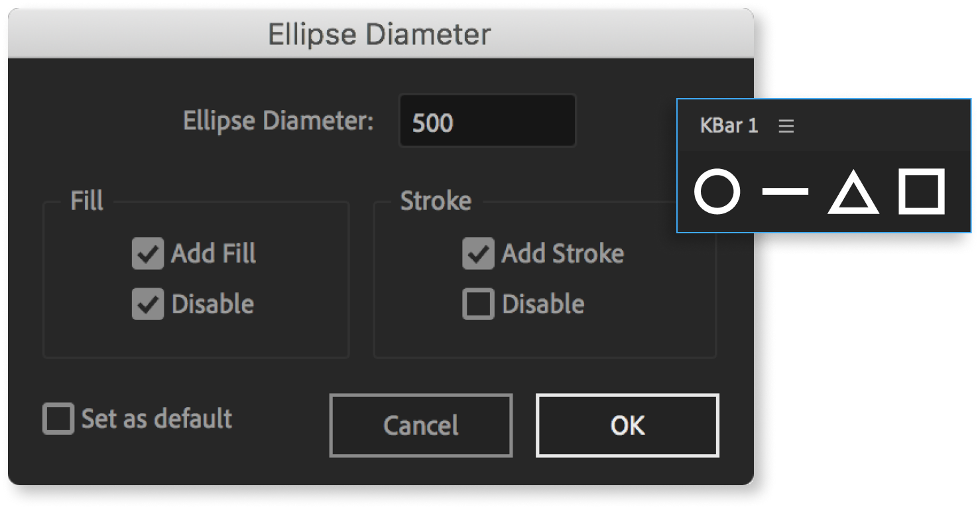Uncheck the Add Stroke checkbox
Viewport: 980px width, 509px height.
click(478, 254)
